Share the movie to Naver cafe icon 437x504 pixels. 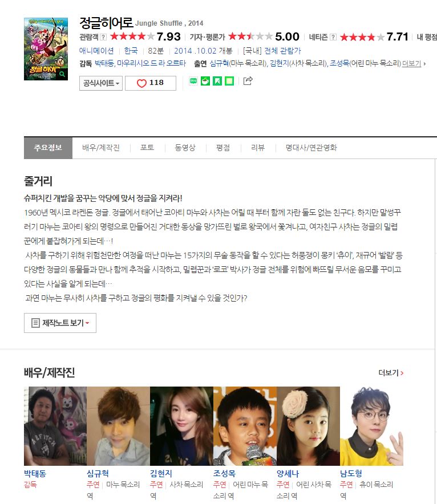[205, 81]
